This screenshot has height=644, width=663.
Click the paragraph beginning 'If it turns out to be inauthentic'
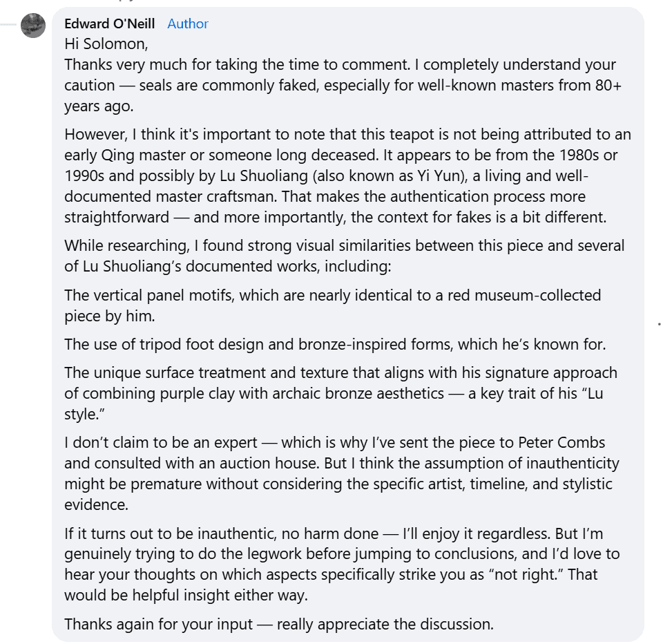coord(342,564)
